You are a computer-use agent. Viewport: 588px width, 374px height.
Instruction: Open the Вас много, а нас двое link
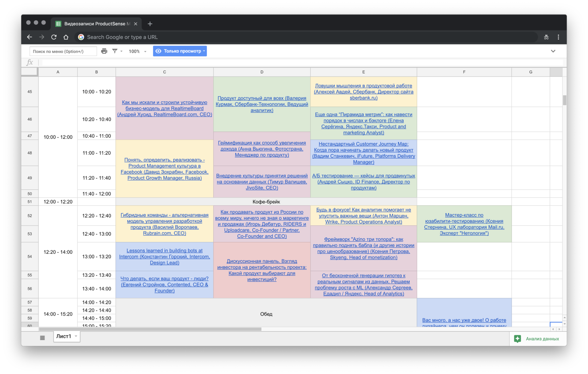coord(464,323)
